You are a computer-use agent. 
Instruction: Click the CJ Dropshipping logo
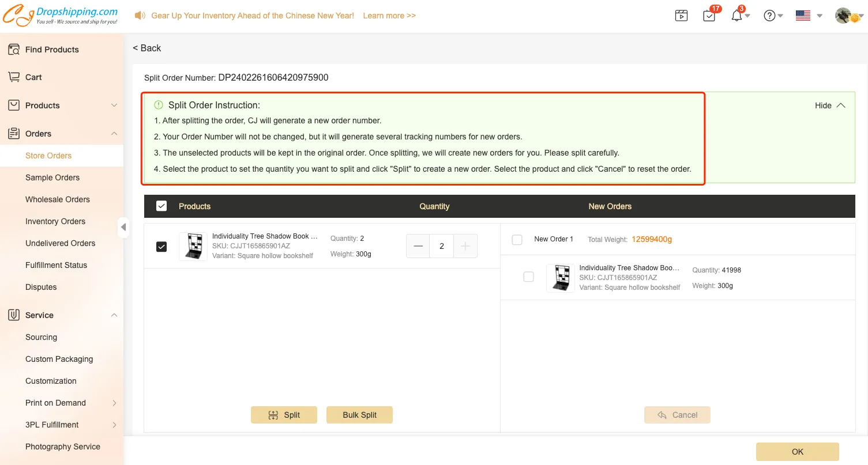[60, 16]
